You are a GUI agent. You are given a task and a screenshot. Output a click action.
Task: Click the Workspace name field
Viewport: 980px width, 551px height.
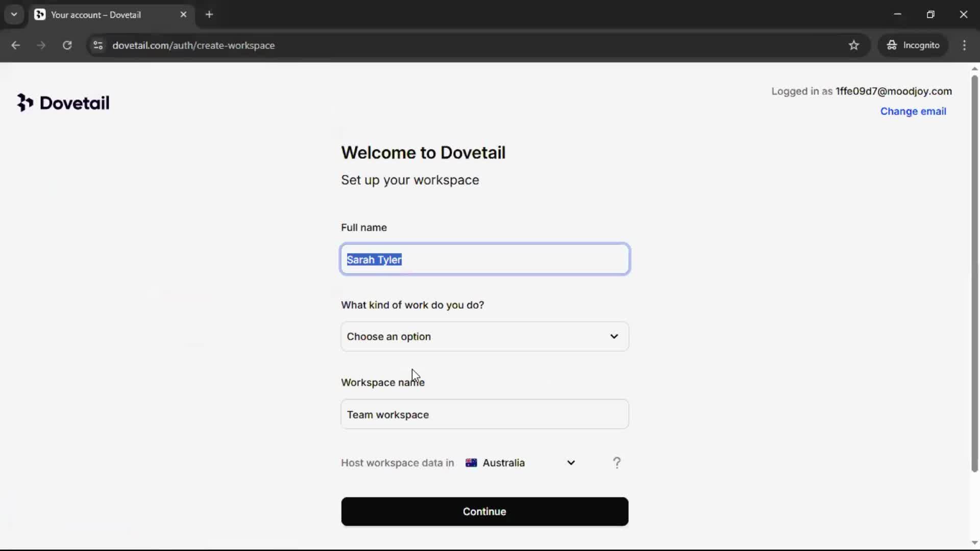(x=484, y=414)
